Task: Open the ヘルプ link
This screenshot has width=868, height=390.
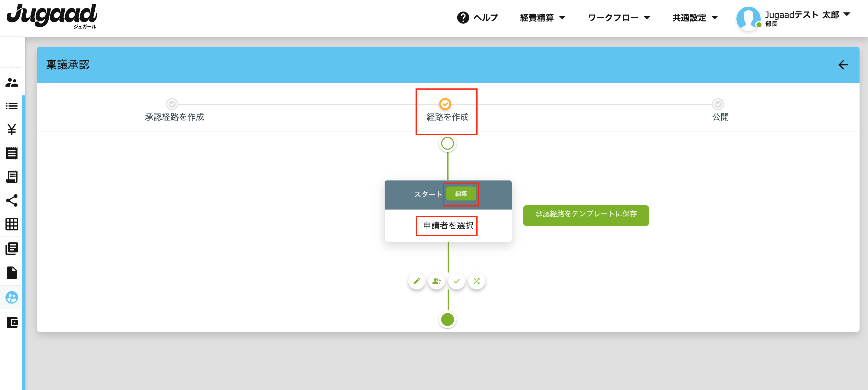Action: pos(485,18)
